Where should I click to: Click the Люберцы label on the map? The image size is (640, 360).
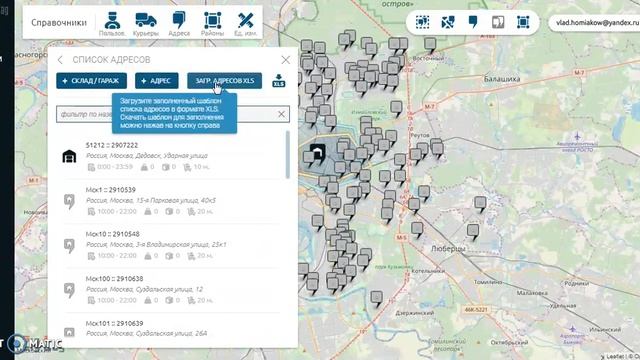448,248
